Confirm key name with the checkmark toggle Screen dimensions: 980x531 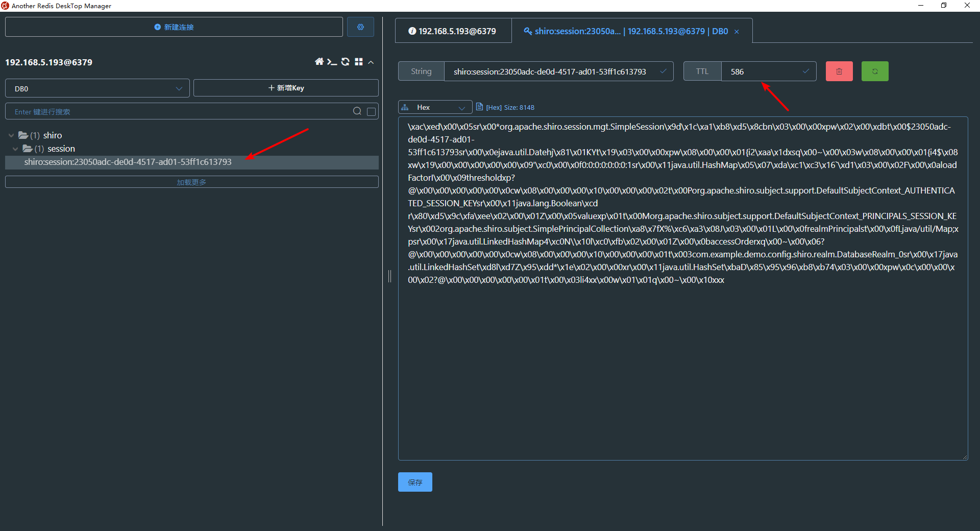664,71
